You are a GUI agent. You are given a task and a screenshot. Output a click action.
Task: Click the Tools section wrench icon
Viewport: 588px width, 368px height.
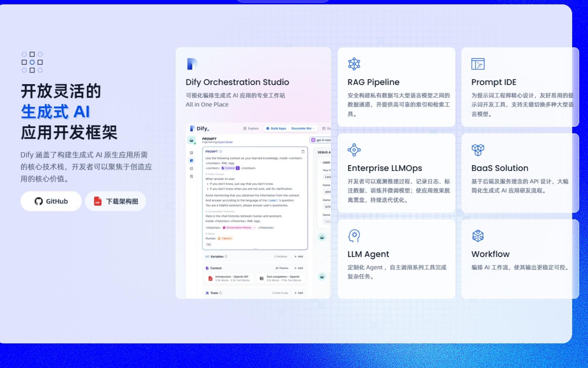pyautogui.click(x=207, y=293)
